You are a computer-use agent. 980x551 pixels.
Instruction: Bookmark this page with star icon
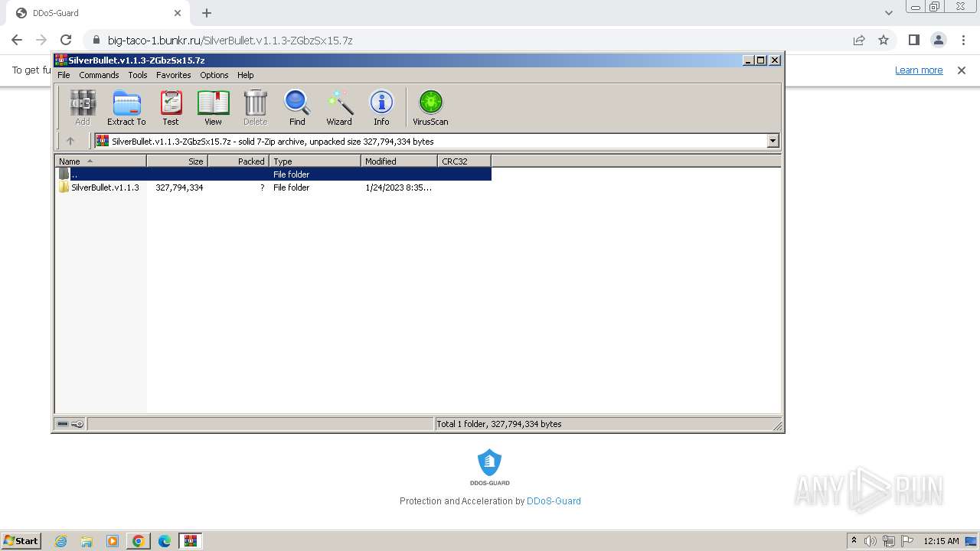pos(884,40)
